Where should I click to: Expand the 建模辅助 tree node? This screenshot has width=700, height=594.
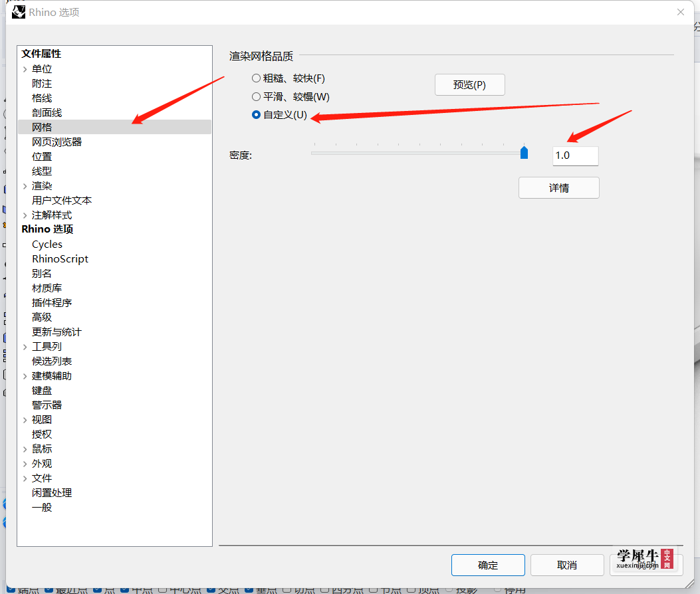[x=25, y=376]
